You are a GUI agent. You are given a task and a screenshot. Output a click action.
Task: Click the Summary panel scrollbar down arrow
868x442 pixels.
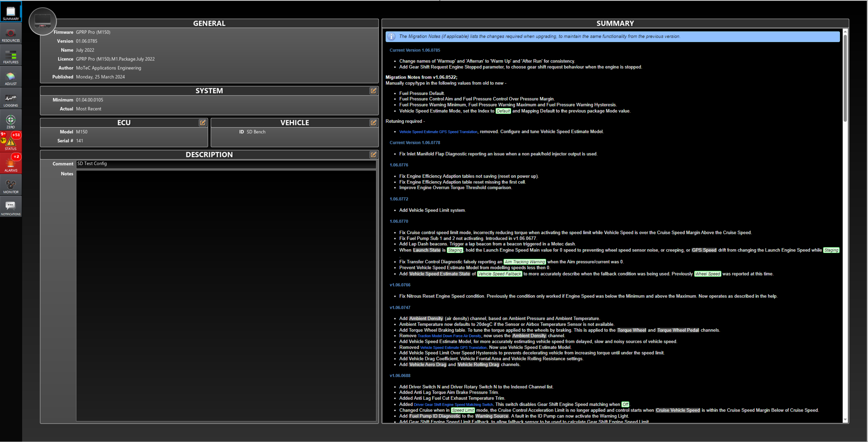tap(845, 420)
